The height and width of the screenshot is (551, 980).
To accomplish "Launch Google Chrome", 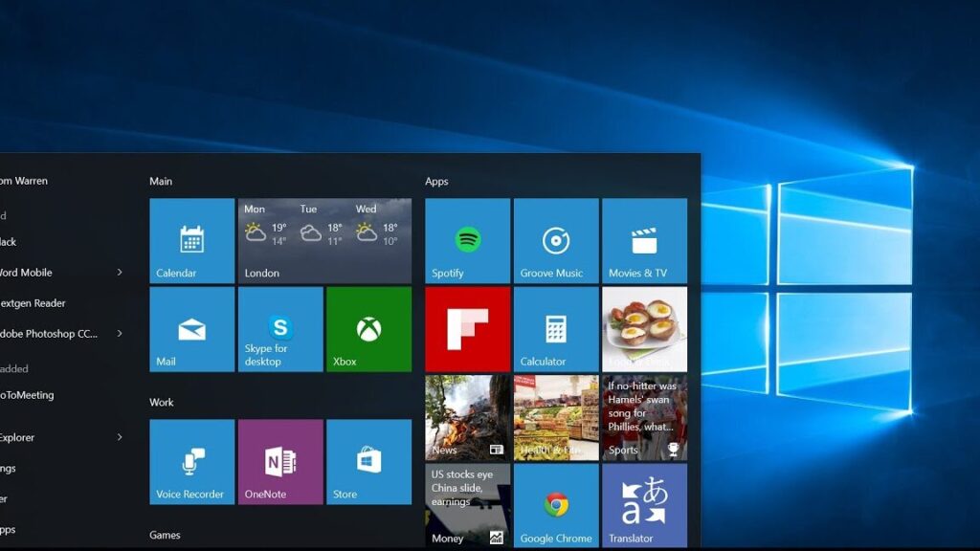I will coord(555,505).
